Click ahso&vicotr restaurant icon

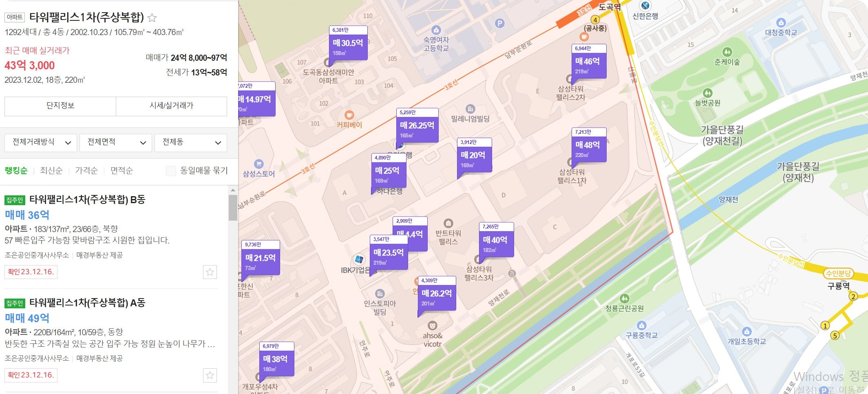(432, 325)
